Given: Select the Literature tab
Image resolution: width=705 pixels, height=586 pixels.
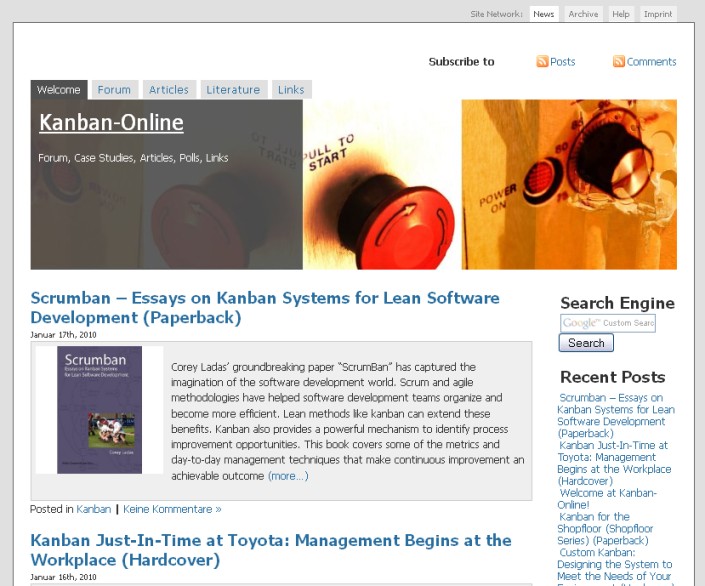Looking at the screenshot, I should tap(233, 90).
